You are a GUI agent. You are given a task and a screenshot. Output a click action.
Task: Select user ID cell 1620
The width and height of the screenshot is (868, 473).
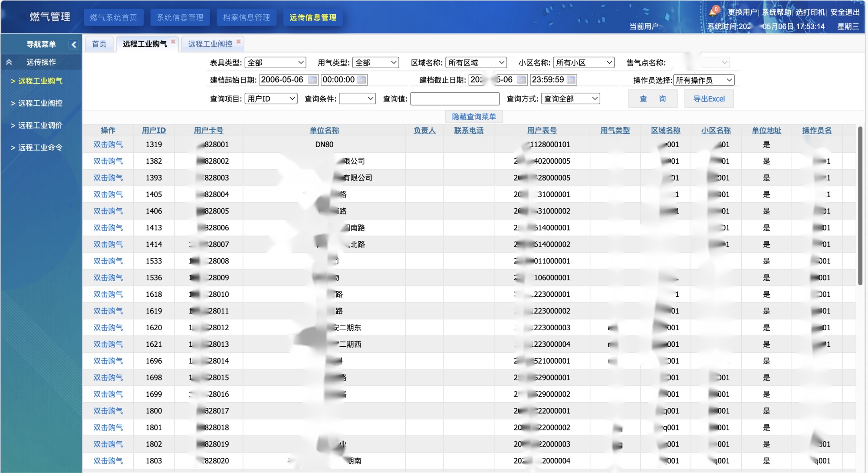154,328
